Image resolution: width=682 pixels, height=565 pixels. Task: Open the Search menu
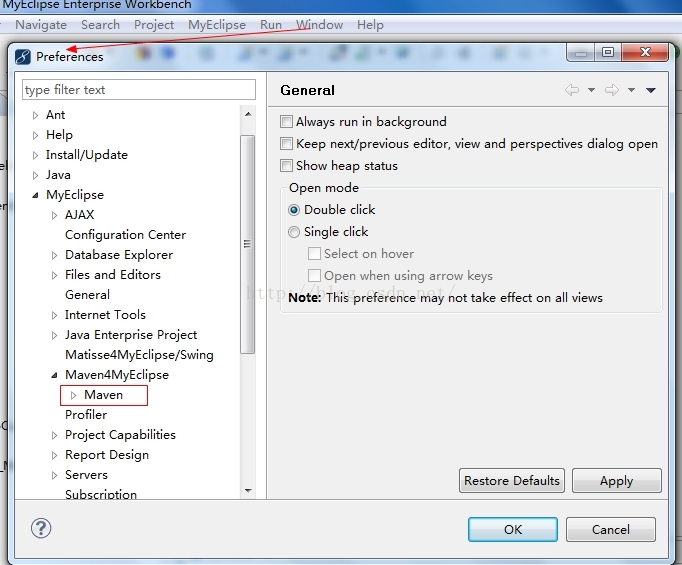100,25
